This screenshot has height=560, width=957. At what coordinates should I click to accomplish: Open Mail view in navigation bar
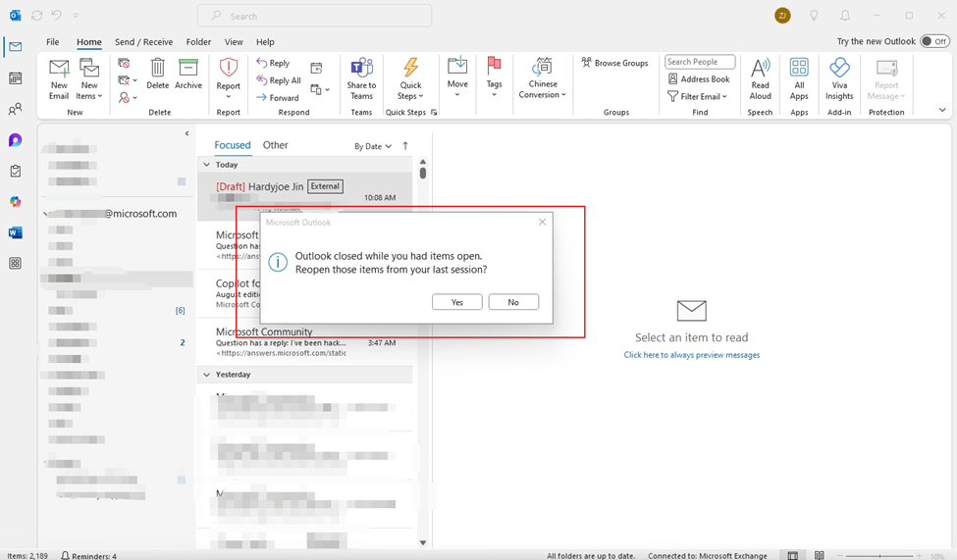[x=16, y=47]
